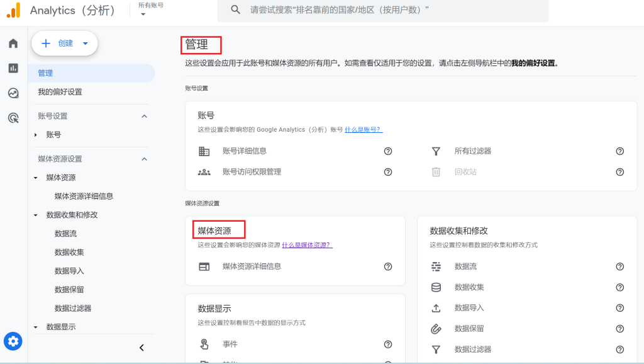Open the 数据保留 data retention icon

coord(436,328)
